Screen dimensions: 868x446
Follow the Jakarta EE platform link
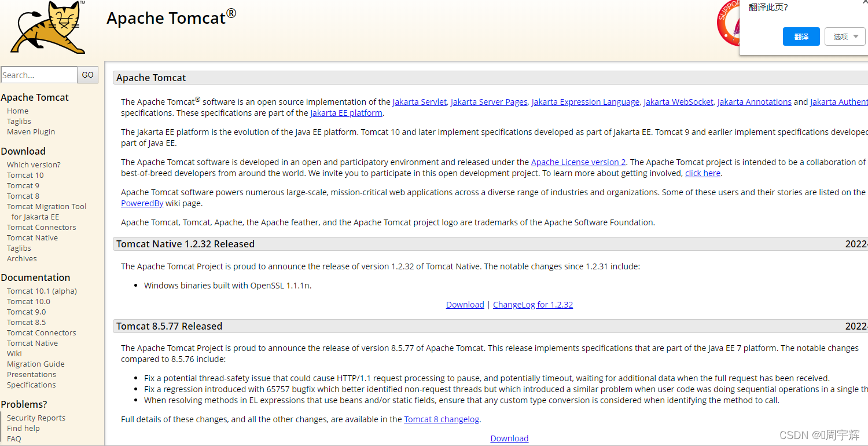pos(346,113)
